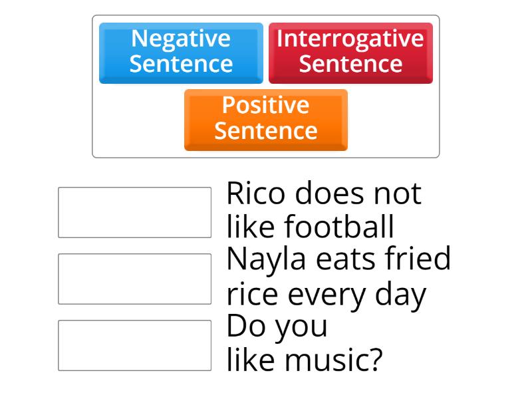Pick the Interrogative Sentence answer chip
532x399 pixels.
click(x=350, y=51)
